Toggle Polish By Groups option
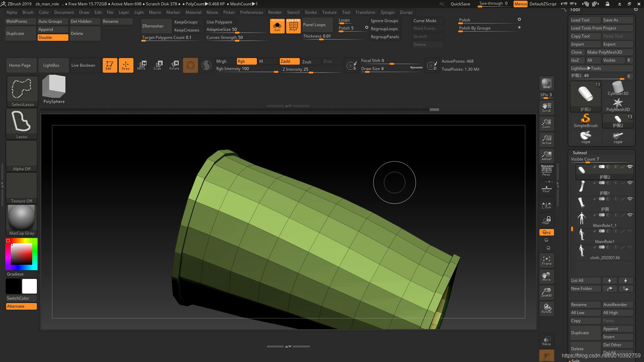Image resolution: width=644 pixels, height=362 pixels. coord(520,27)
